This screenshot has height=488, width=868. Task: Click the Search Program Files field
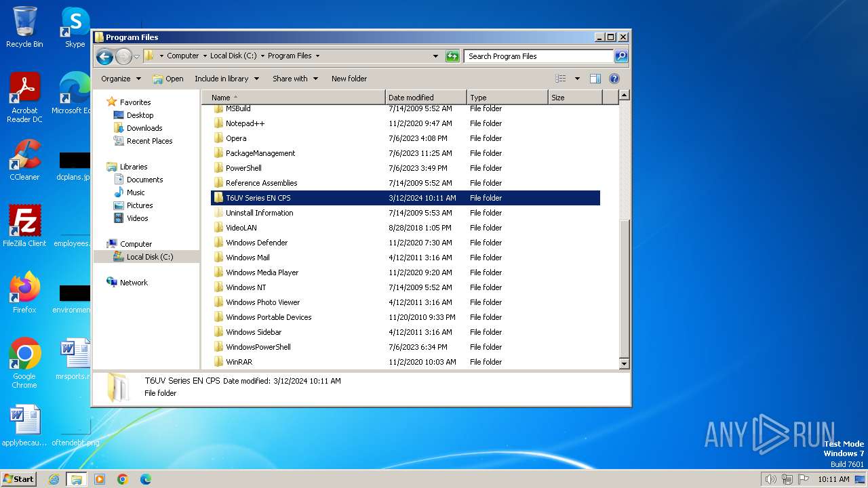click(x=539, y=56)
